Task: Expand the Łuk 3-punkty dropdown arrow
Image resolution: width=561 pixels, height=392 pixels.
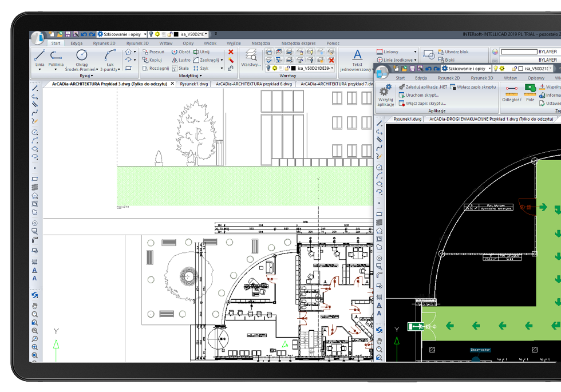Action: [118, 68]
